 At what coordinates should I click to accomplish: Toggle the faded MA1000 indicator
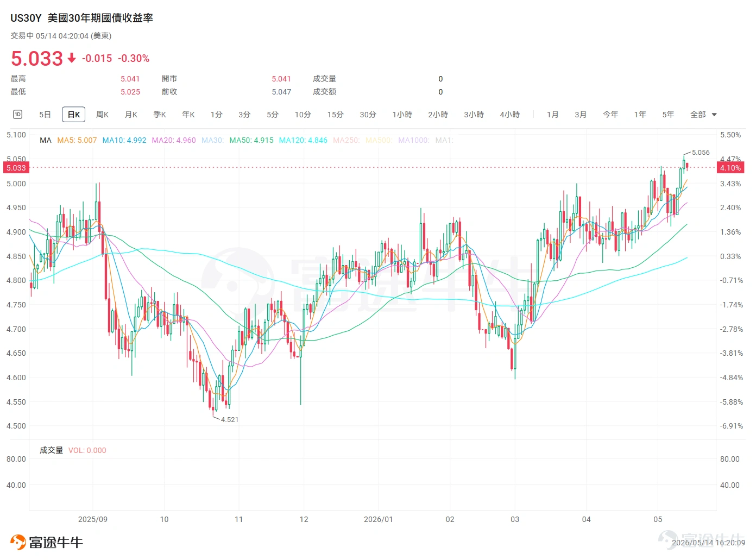point(414,140)
